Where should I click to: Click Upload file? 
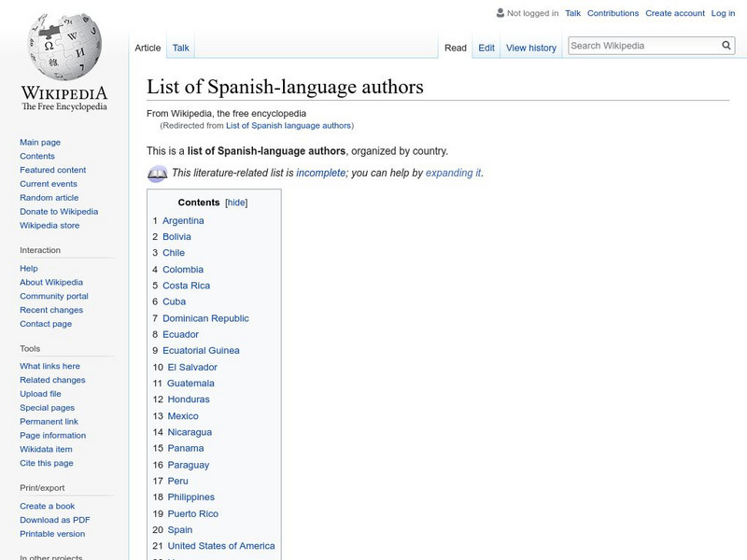40,393
